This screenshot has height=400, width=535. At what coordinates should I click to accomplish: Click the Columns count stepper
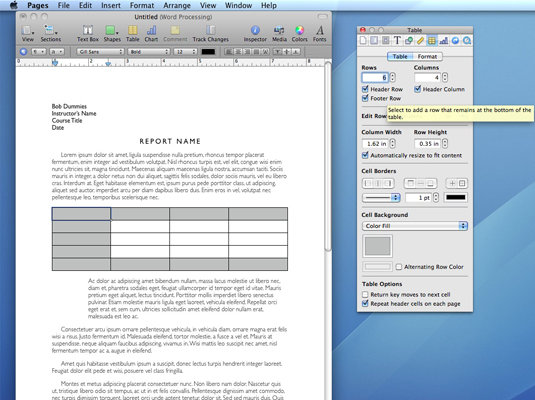(445, 77)
